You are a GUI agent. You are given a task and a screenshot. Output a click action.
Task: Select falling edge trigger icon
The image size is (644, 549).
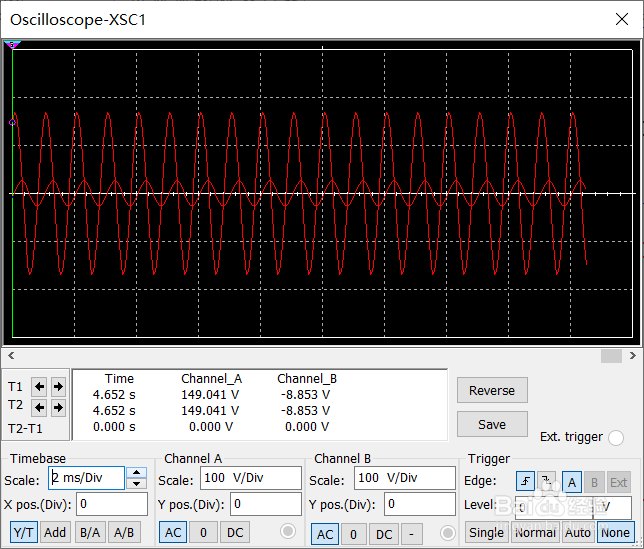[547, 481]
